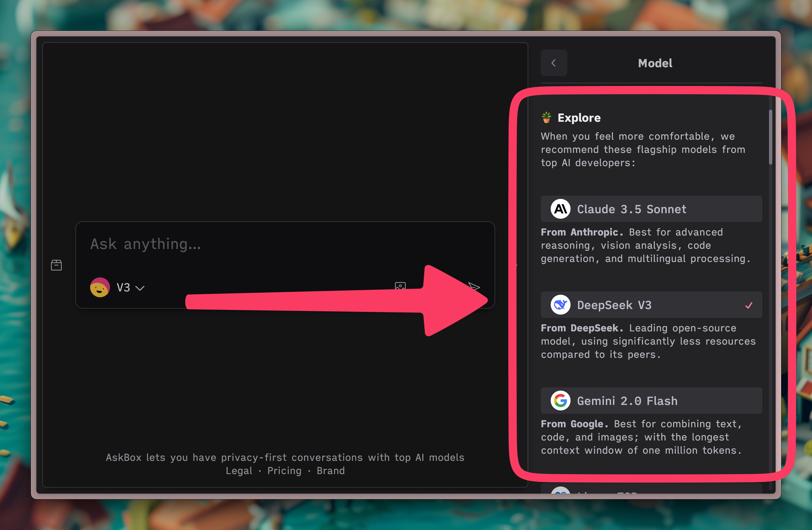Click the 'From DeepSeek' description text
The width and height of the screenshot is (812, 530).
pyautogui.click(x=648, y=341)
